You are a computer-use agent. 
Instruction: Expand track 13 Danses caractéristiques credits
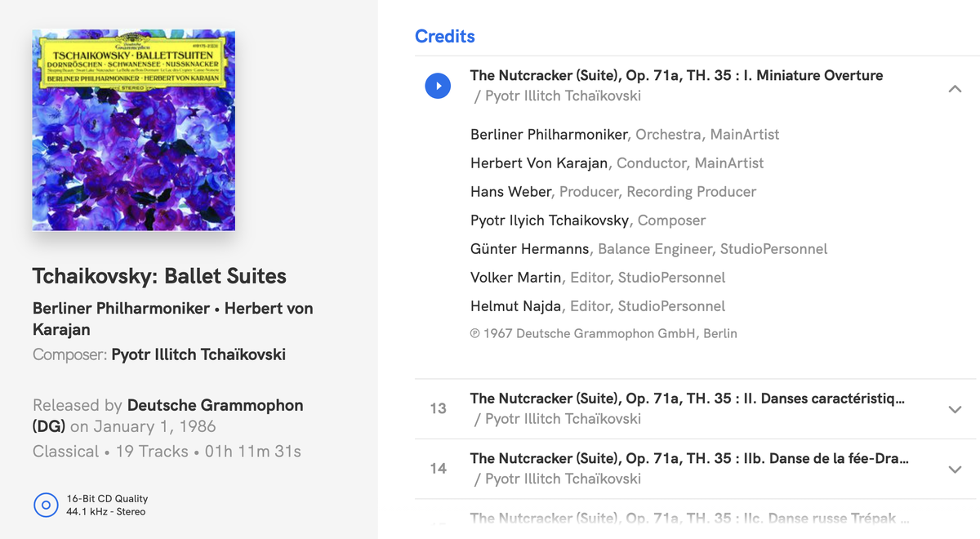[x=955, y=409]
